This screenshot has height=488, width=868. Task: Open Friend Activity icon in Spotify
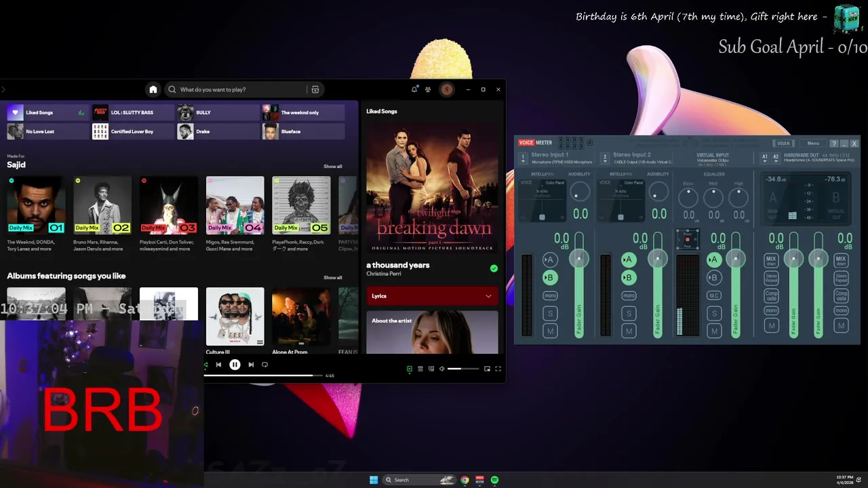pos(428,89)
